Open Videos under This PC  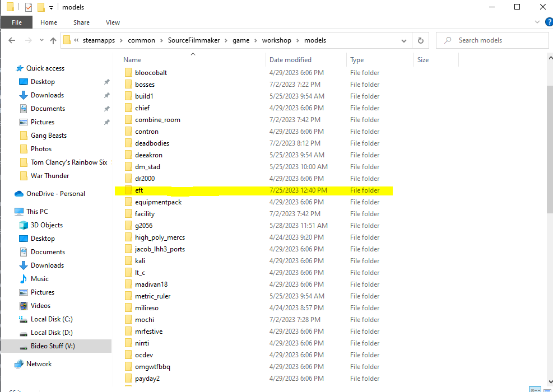pos(40,306)
